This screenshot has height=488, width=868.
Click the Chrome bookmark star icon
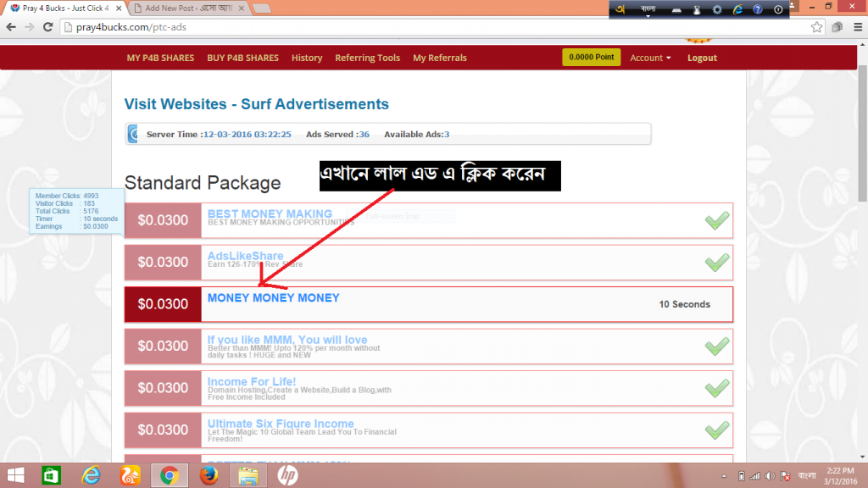click(816, 27)
